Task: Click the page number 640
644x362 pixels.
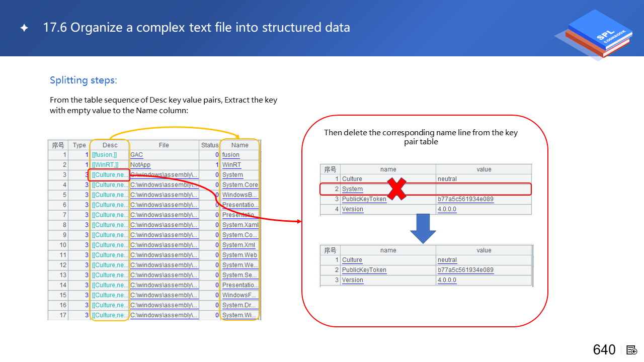Action: [604, 350]
